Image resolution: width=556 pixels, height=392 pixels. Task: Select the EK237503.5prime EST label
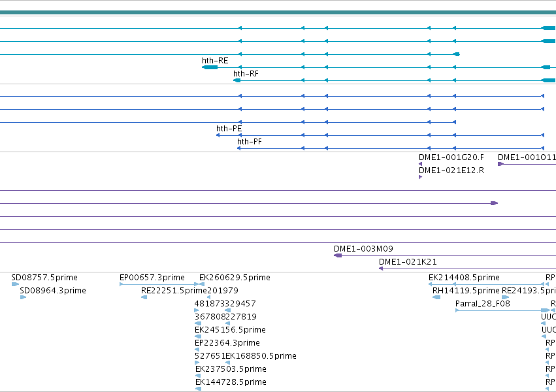point(231,369)
